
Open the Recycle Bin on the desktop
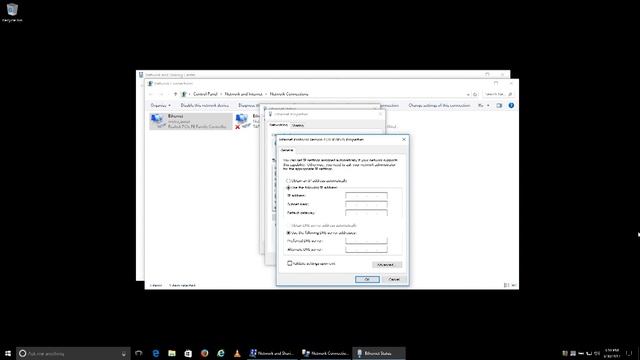click(x=12, y=12)
